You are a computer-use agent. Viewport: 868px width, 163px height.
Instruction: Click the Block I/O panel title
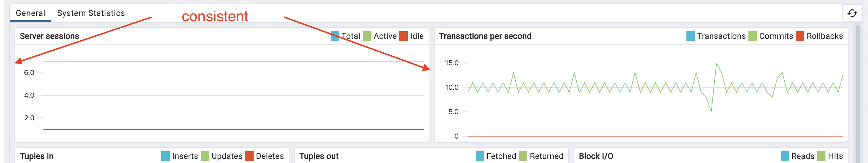pyautogui.click(x=596, y=156)
